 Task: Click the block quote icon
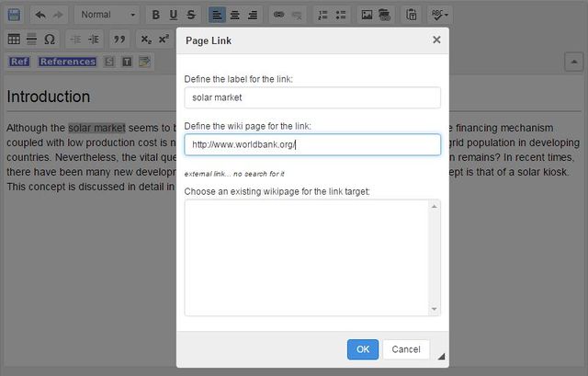pyautogui.click(x=118, y=39)
